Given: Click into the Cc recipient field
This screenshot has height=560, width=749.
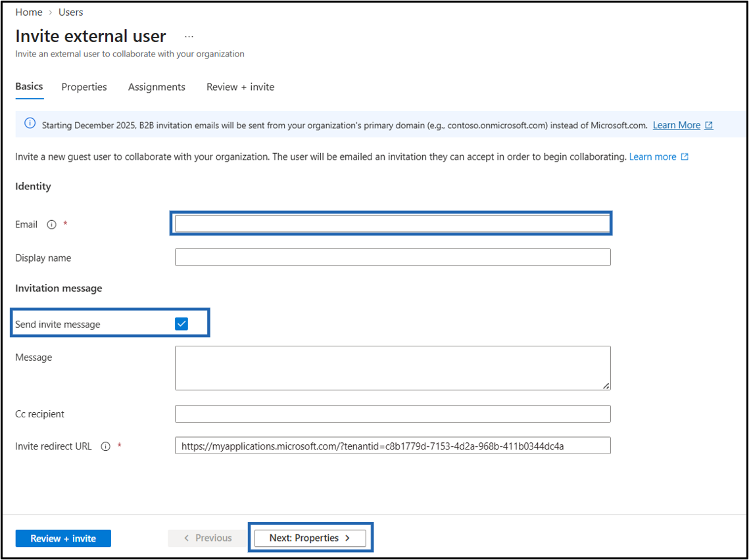Looking at the screenshot, I should coord(393,414).
